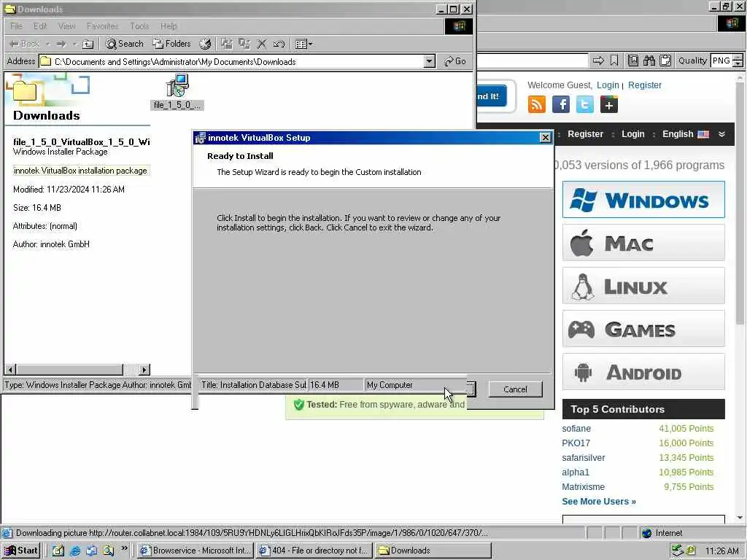The width and height of the screenshot is (747, 560).
Task: Click the Up folder icon in the Downloads toolbar
Action: [88, 44]
